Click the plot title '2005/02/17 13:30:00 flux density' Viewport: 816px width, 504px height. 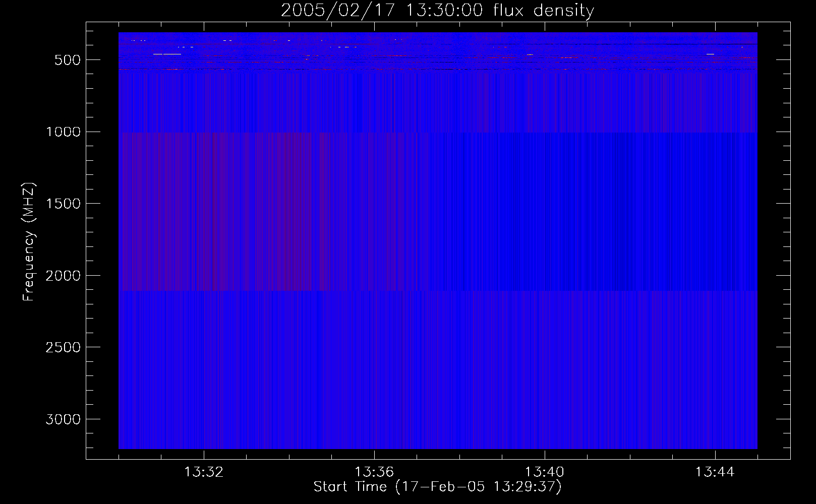(437, 11)
